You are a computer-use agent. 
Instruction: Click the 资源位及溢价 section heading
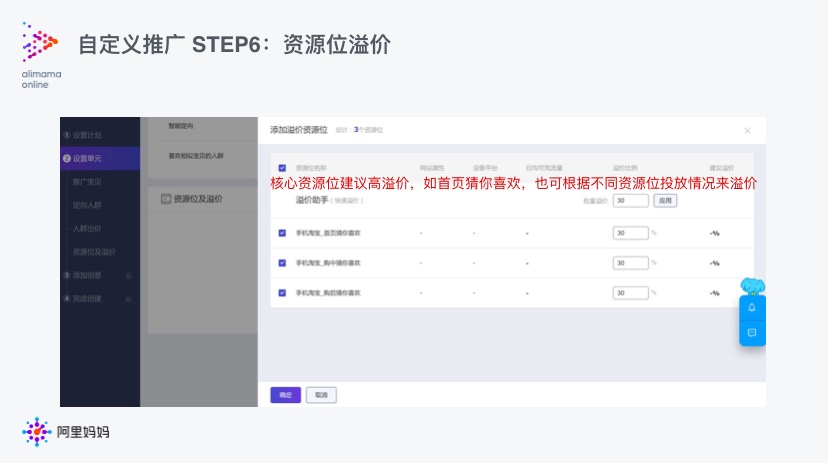[x=198, y=199]
